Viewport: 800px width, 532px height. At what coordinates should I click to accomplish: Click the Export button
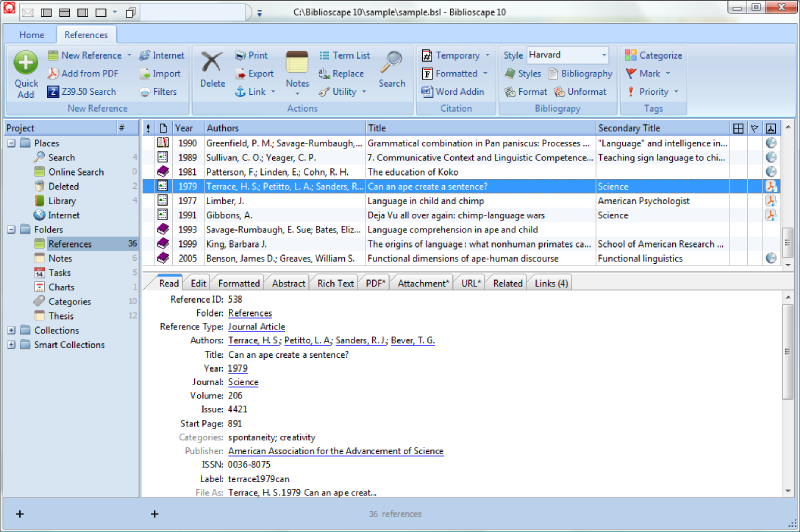pos(255,73)
